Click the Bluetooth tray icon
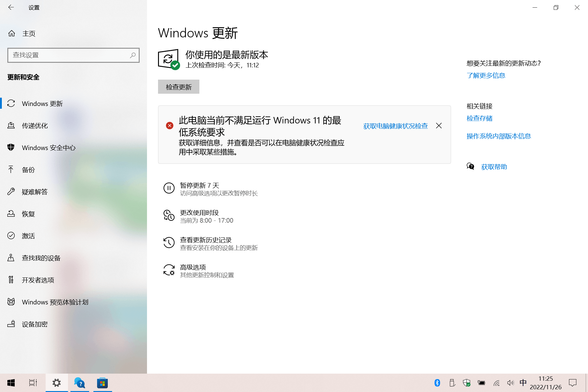This screenshot has height=392, width=588. (437, 383)
